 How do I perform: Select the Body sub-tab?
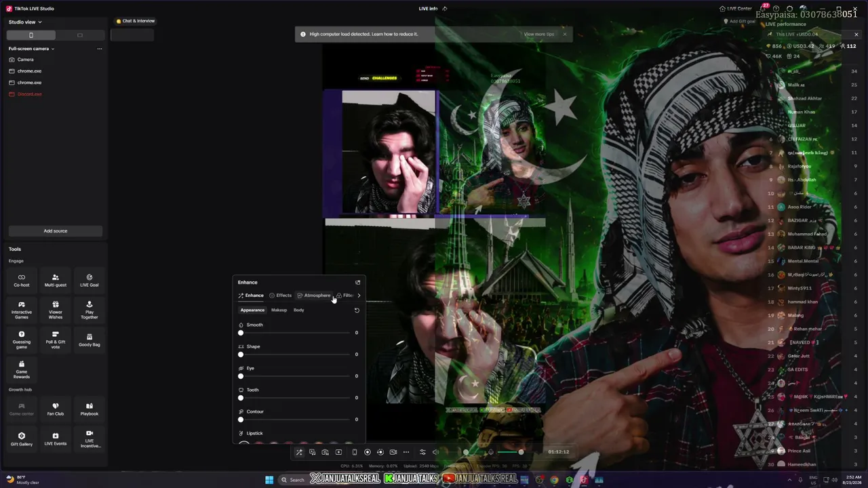click(298, 310)
